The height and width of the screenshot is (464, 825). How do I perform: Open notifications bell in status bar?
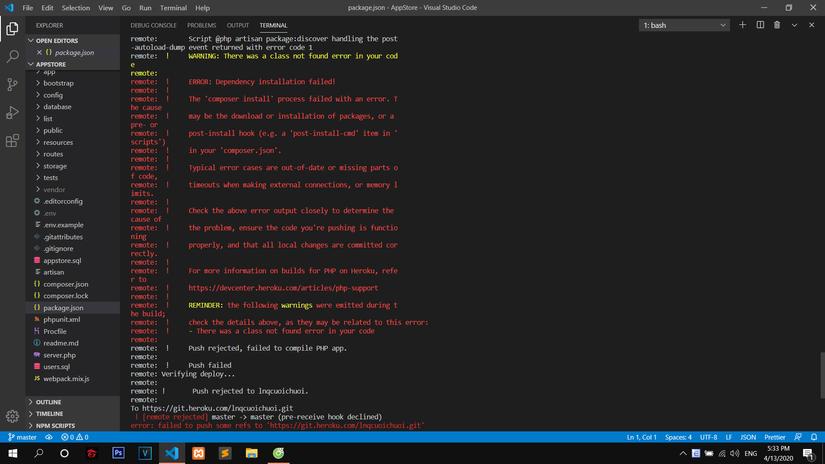(x=813, y=437)
